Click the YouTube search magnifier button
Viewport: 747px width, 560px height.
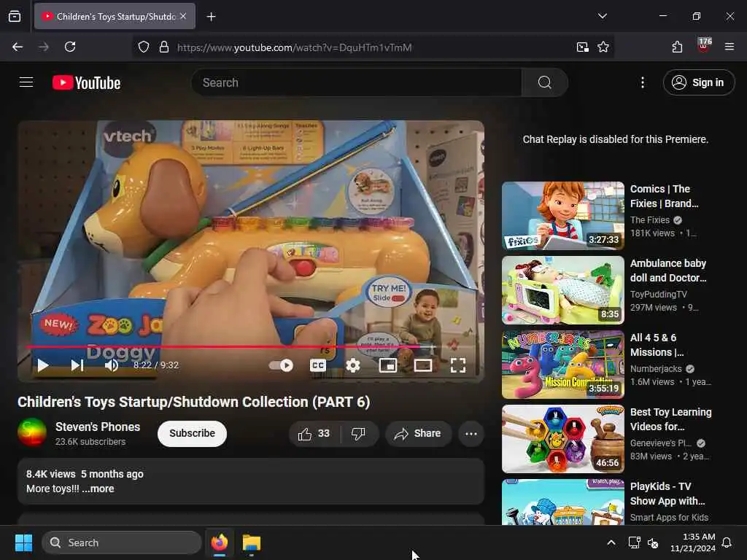(544, 82)
